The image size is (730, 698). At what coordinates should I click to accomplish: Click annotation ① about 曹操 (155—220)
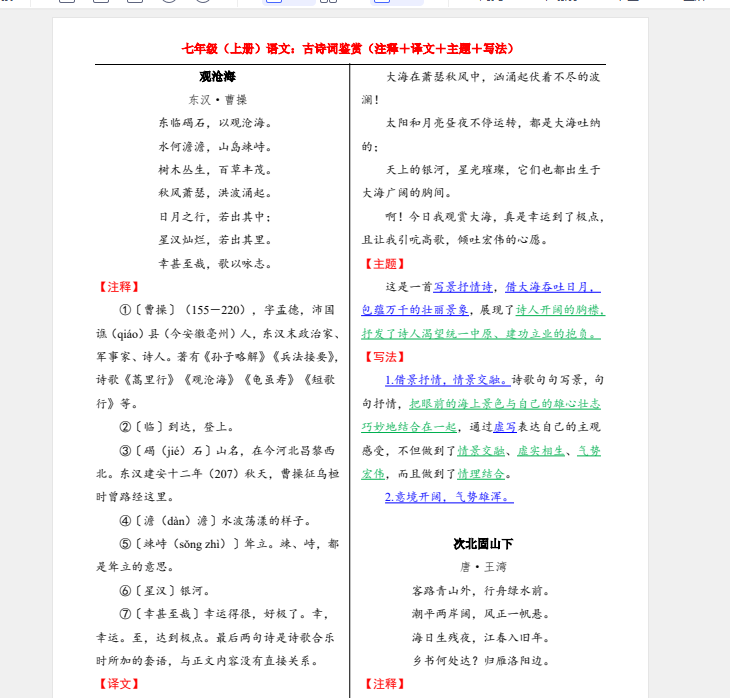pyautogui.click(x=217, y=310)
